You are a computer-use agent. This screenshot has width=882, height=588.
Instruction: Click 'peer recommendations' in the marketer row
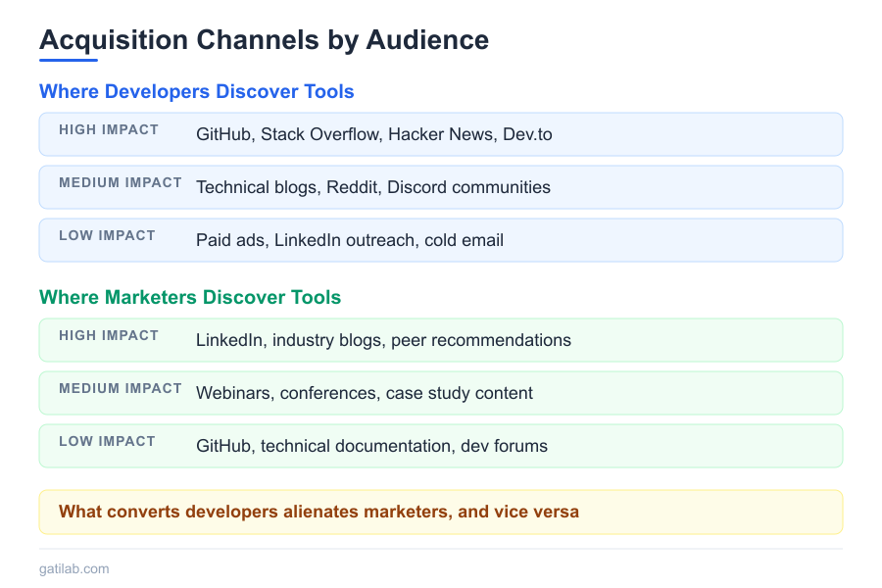(482, 340)
